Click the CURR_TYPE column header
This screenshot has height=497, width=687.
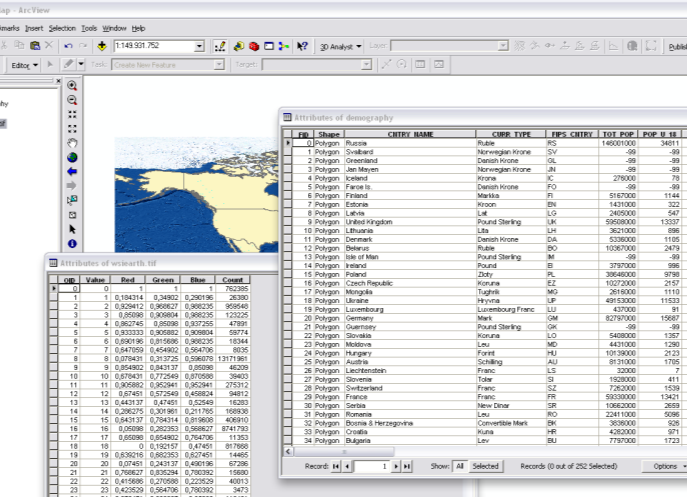coord(511,134)
